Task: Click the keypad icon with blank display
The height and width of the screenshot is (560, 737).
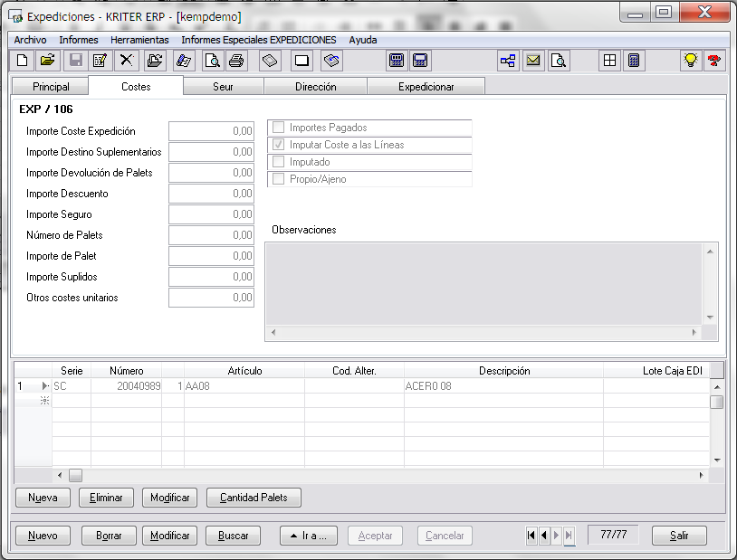Action: tap(420, 61)
